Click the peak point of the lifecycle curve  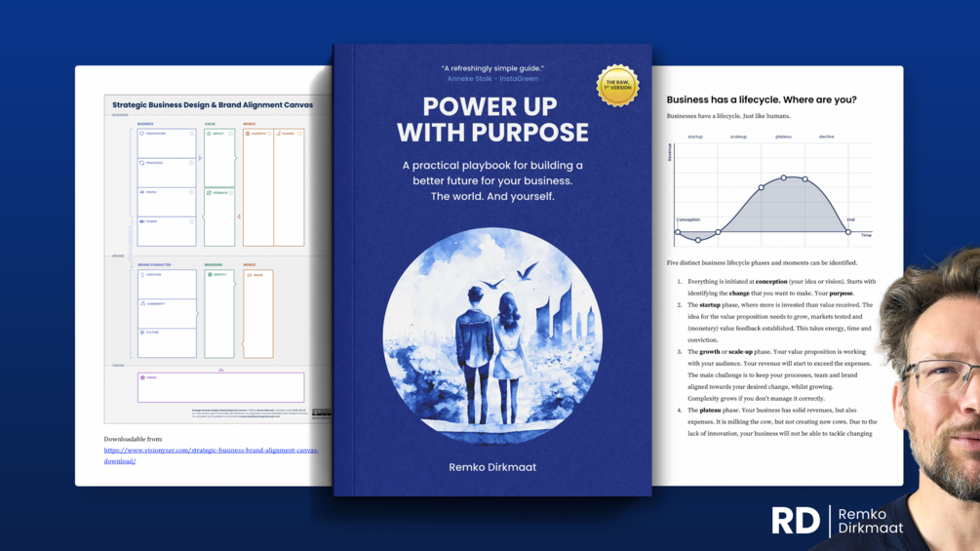click(784, 178)
